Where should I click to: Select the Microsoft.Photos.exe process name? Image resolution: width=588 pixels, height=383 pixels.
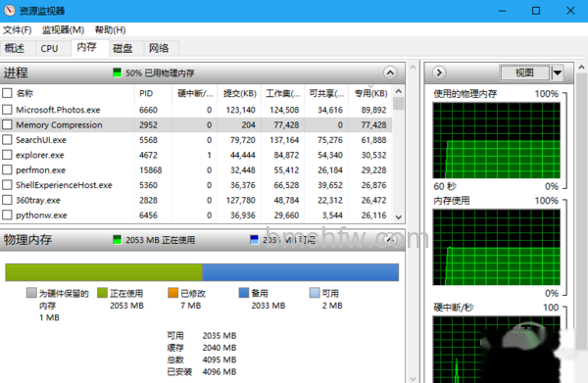[58, 110]
